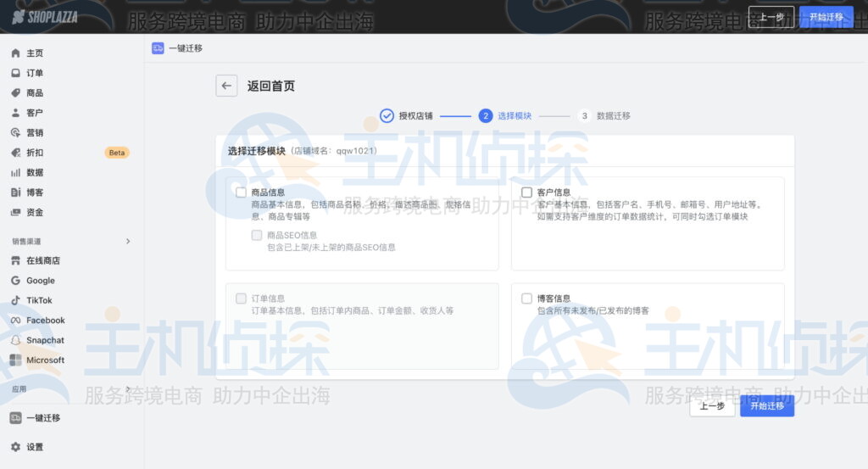Viewport: 868px width, 469px height.
Task: Click the 商品SEO信息 label text
Action: (292, 235)
